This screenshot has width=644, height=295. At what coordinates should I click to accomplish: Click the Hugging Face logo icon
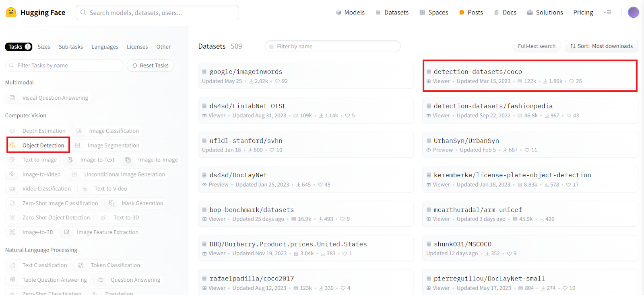(11, 12)
